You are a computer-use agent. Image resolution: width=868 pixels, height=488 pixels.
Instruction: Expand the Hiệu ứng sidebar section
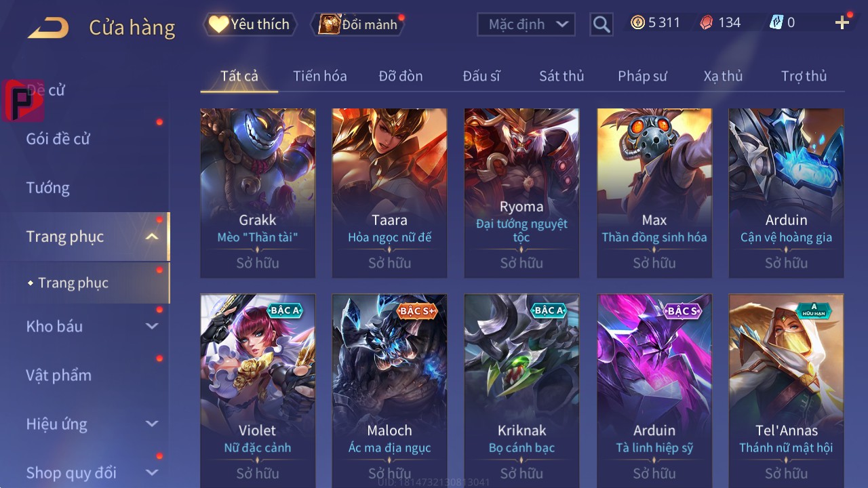coord(152,424)
